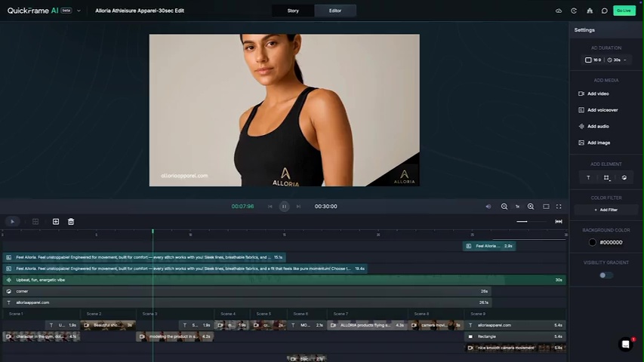Open version history clock icon
Screen dimensions: 644x362
(574, 11)
